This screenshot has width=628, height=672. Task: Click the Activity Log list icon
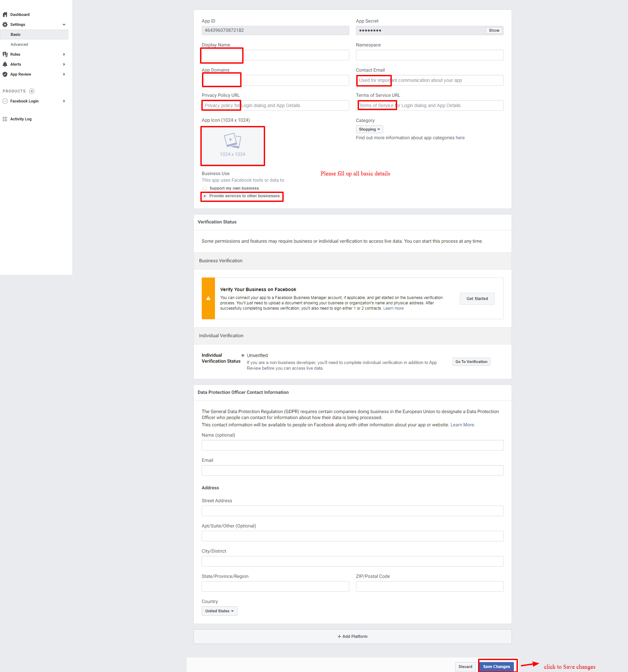[5, 119]
